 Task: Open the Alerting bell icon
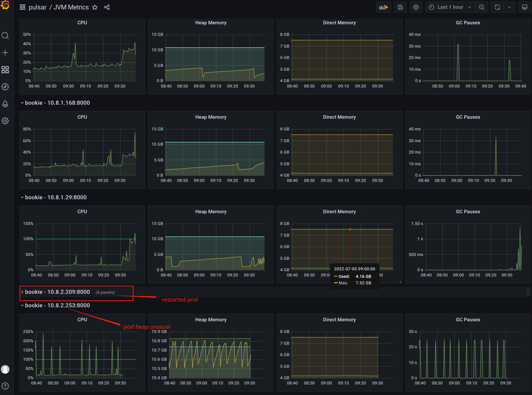[5, 104]
